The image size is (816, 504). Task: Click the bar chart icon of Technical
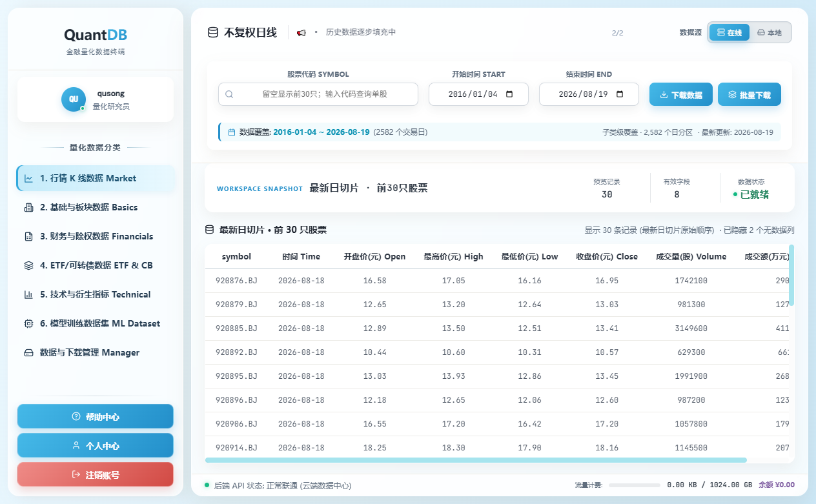point(28,295)
